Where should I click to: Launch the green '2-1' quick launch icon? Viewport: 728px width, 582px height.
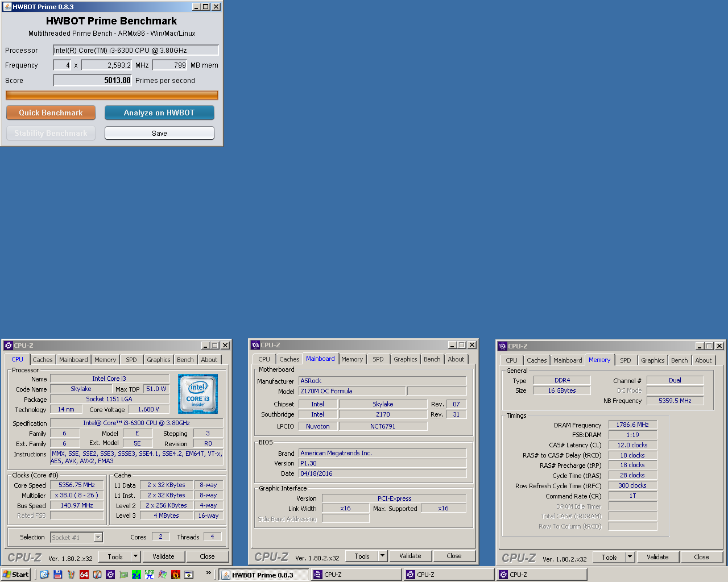[x=136, y=575]
